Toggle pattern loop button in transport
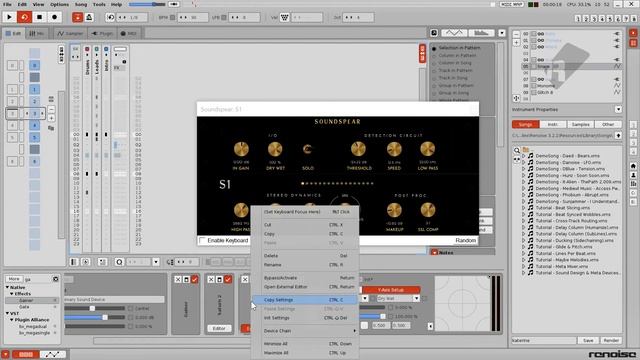 24,17
